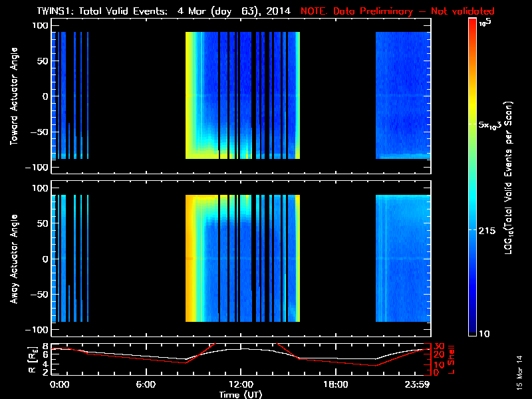Click the '15 Mar 14' date stamp

coord(519,371)
